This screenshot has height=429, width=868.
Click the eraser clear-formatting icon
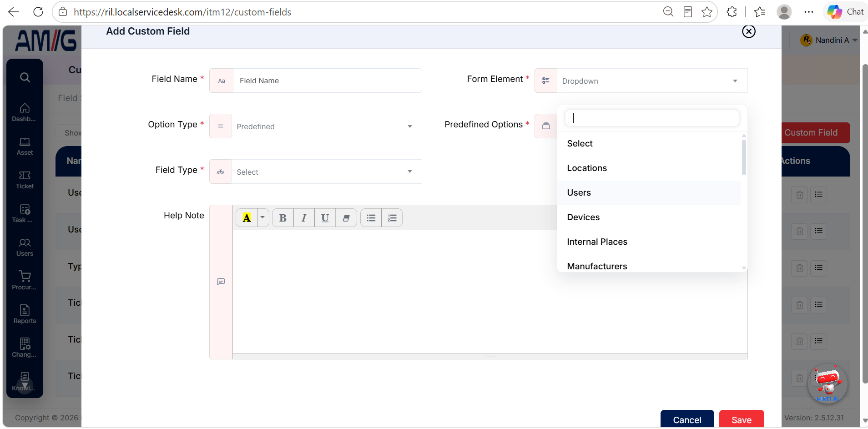346,218
